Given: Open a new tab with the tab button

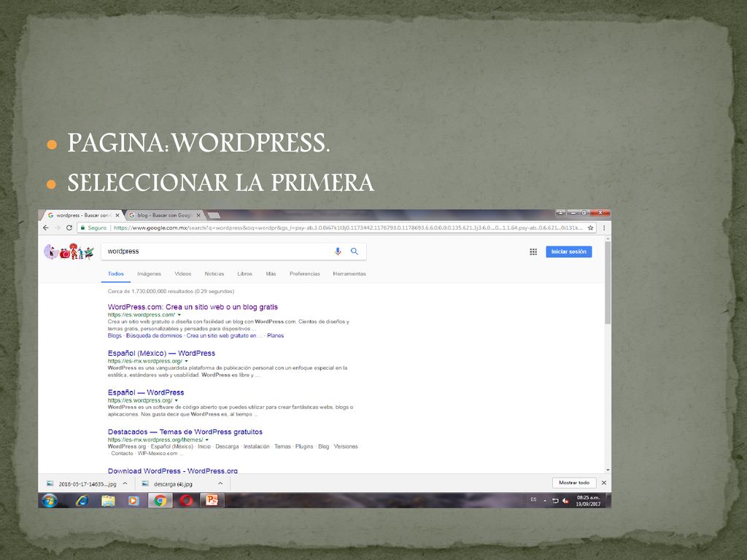Looking at the screenshot, I should [214, 215].
